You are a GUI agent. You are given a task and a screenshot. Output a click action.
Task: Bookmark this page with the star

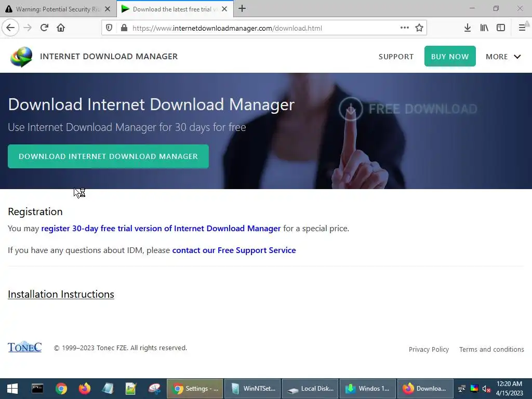point(419,28)
